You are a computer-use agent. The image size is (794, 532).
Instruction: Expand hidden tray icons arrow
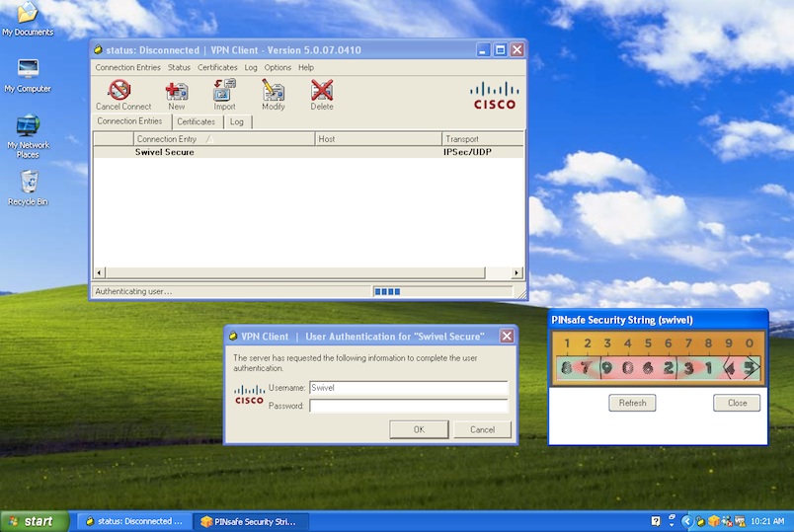click(x=686, y=521)
